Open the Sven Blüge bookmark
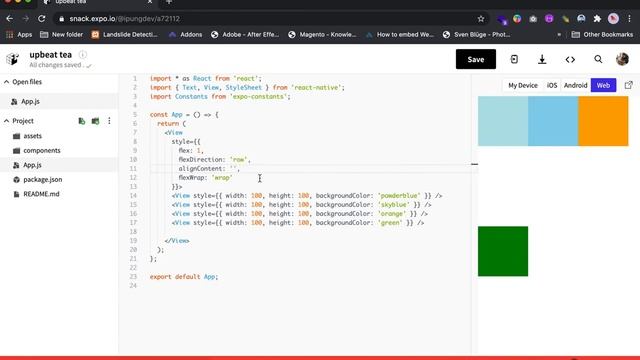The height and width of the screenshot is (360, 640). tap(477, 35)
